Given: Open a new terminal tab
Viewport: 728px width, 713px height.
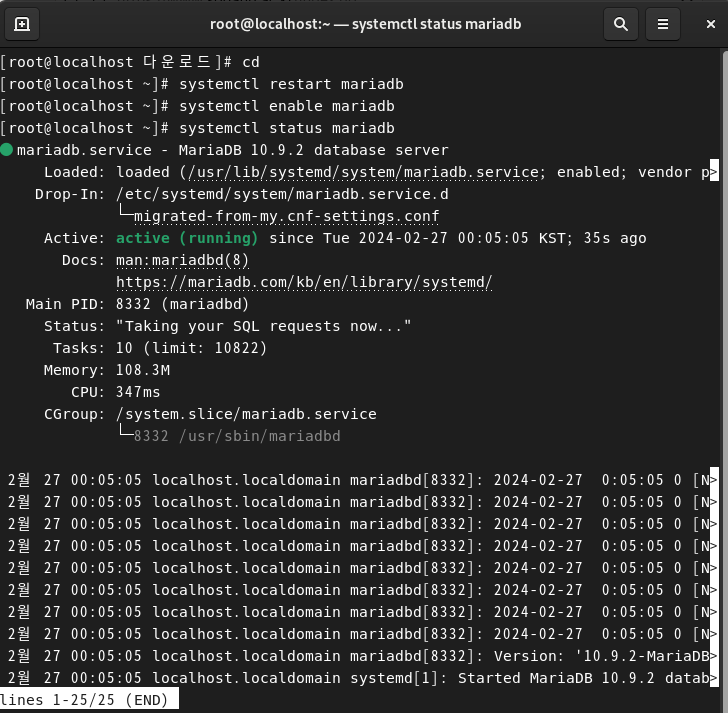Looking at the screenshot, I should click(22, 24).
